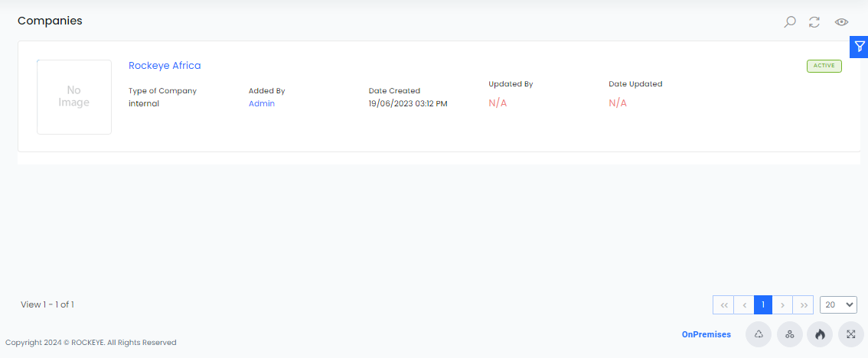Viewport: 868px width, 358px height.
Task: Click the Companies heading
Action: [50, 21]
